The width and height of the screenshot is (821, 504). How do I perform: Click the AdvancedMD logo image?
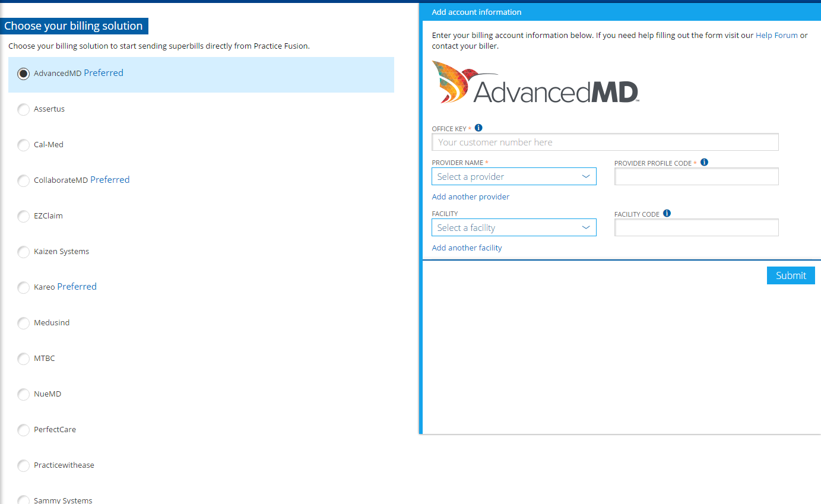(x=535, y=83)
